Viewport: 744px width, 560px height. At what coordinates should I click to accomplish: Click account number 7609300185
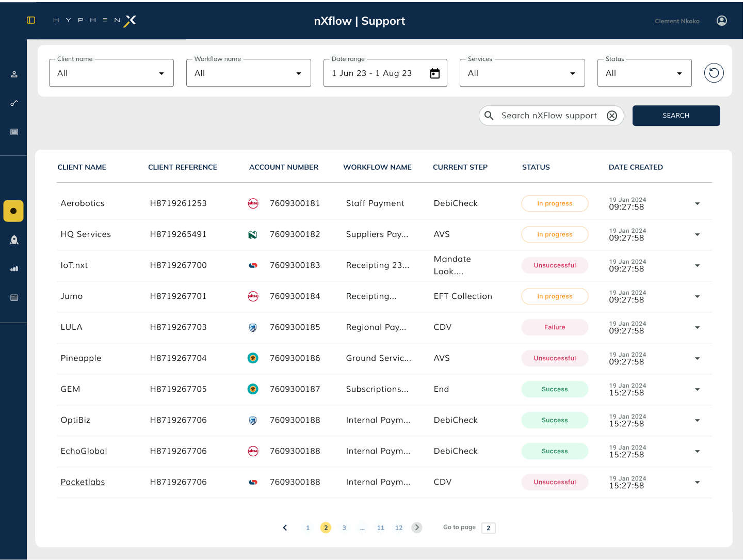pos(295,327)
